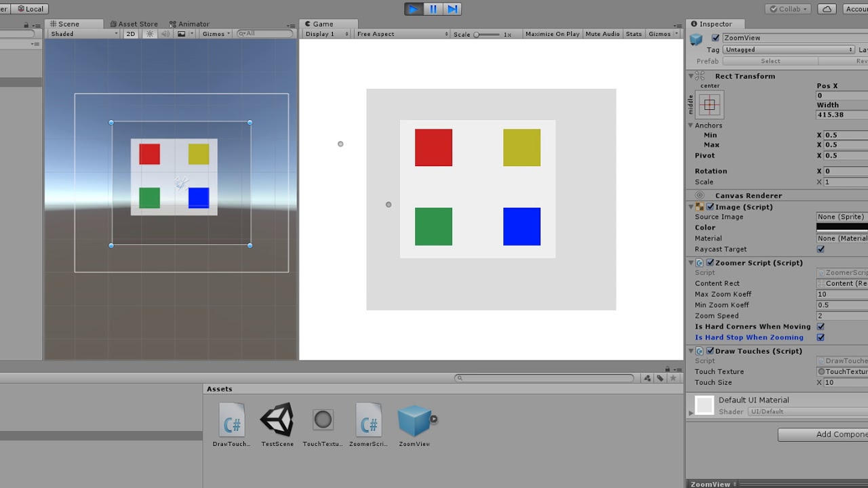Toggle the ZoomView active checkbox
The width and height of the screenshot is (868, 488).
coord(715,38)
